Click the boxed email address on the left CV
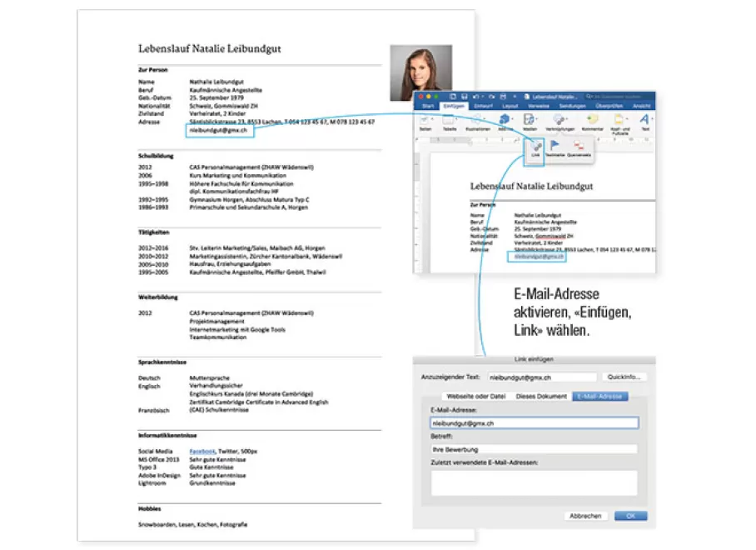 coord(218,130)
